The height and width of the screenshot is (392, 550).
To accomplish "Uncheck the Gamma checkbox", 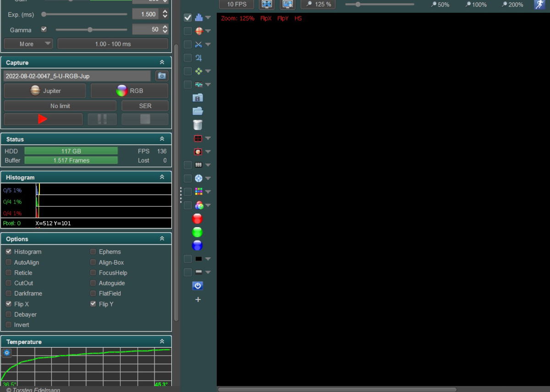I will point(44,29).
